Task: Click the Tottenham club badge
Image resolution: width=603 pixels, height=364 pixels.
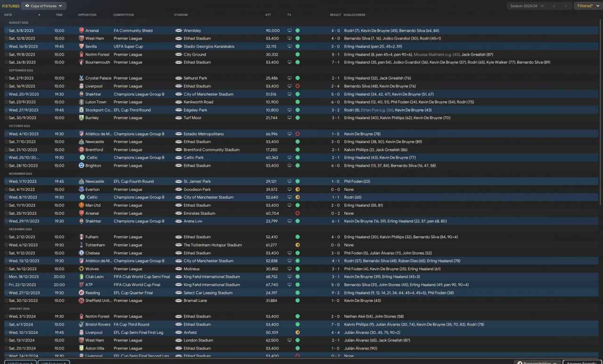Action: [x=81, y=245]
